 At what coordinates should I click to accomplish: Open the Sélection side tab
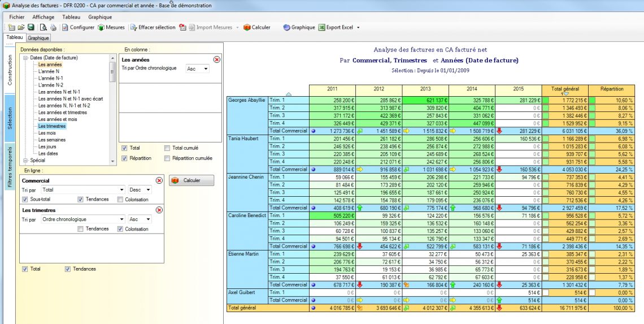tap(10, 118)
